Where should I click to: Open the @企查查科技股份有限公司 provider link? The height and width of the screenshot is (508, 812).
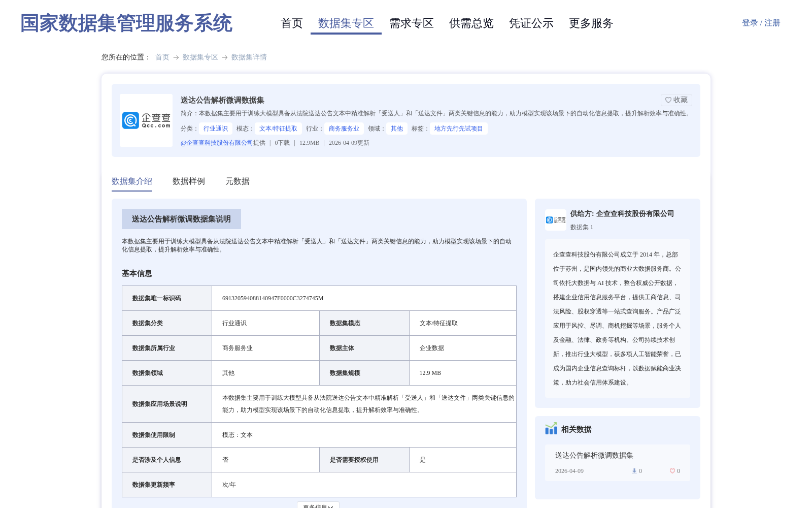click(217, 143)
